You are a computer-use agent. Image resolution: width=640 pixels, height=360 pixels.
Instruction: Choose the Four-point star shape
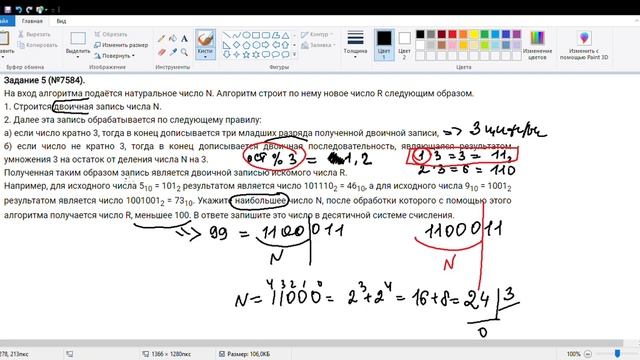pyautogui.click(x=237, y=55)
